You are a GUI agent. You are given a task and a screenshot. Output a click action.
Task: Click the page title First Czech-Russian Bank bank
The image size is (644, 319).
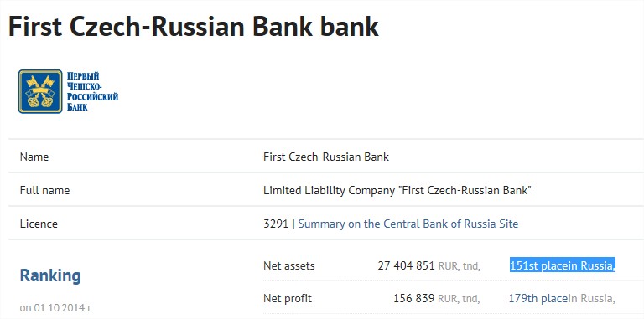(x=194, y=27)
